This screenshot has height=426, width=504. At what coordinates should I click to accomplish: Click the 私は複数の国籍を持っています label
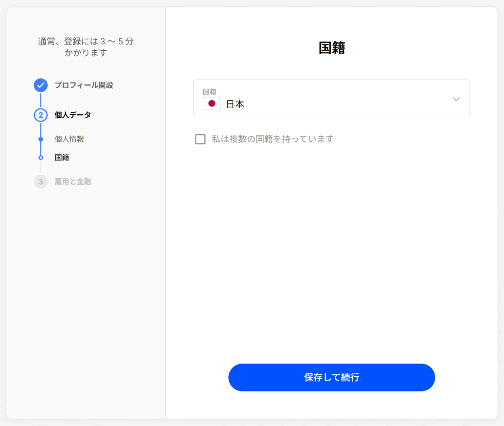273,139
